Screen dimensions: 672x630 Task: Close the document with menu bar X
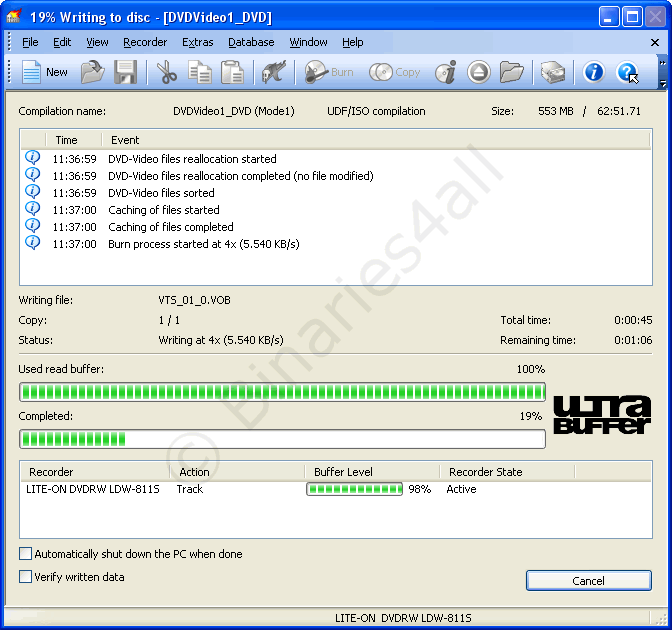pyautogui.click(x=654, y=42)
